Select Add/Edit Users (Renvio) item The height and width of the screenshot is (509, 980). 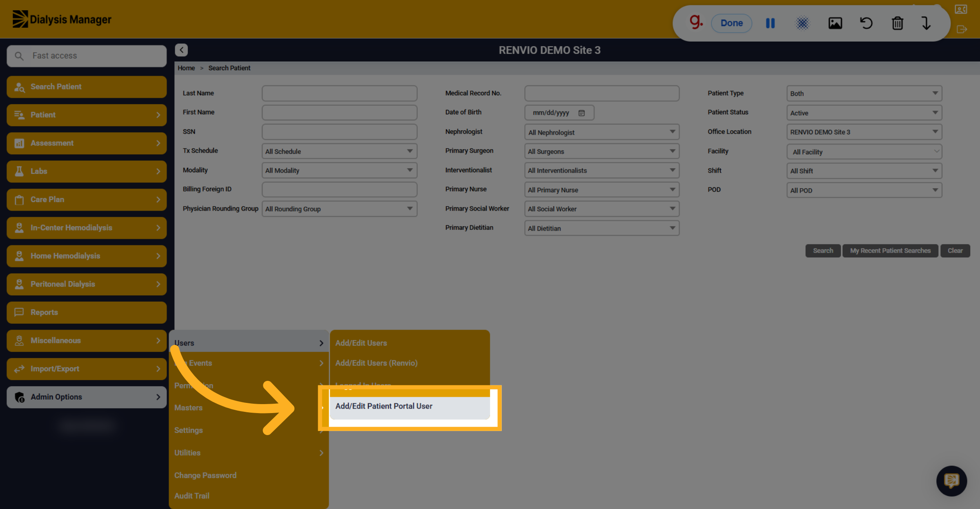coord(410,363)
